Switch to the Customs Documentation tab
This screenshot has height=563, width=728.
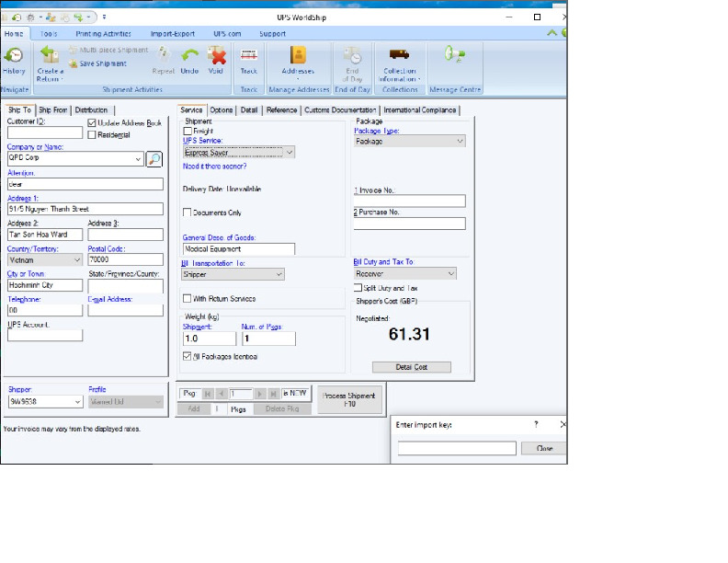(x=339, y=110)
